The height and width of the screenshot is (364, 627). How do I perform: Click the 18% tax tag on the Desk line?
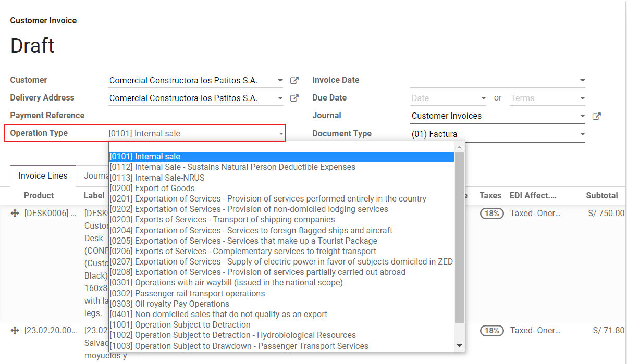(x=491, y=213)
